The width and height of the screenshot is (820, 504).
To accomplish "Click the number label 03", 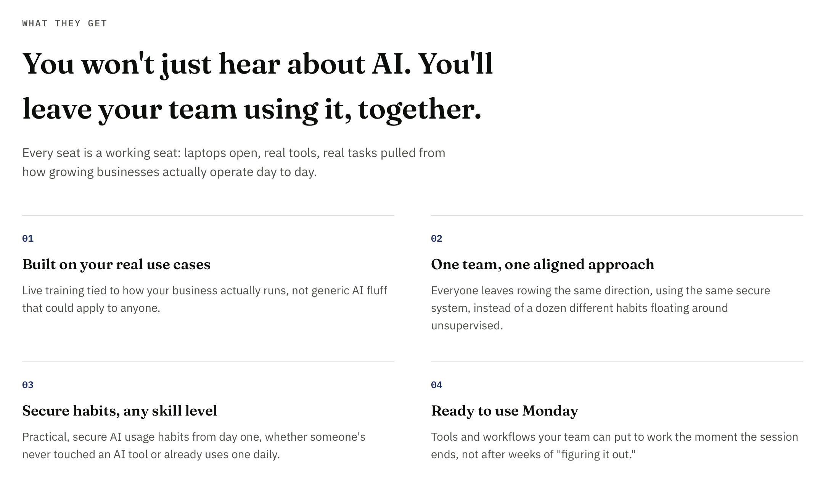I will pos(28,385).
